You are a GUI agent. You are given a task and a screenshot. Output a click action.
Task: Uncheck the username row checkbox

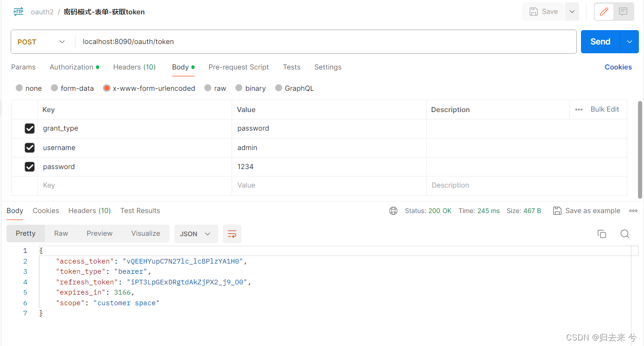(30, 148)
